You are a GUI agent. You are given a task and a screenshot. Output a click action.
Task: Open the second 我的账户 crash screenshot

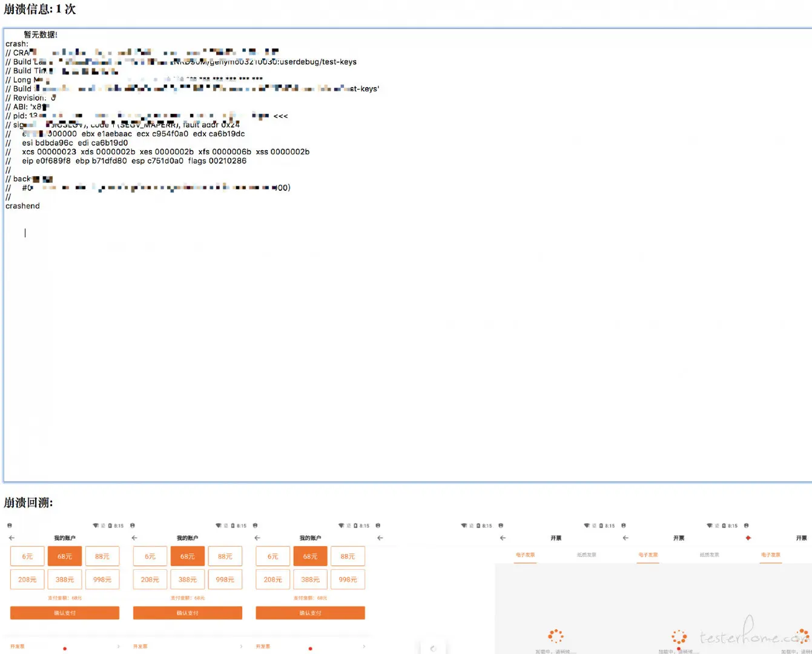click(x=188, y=587)
